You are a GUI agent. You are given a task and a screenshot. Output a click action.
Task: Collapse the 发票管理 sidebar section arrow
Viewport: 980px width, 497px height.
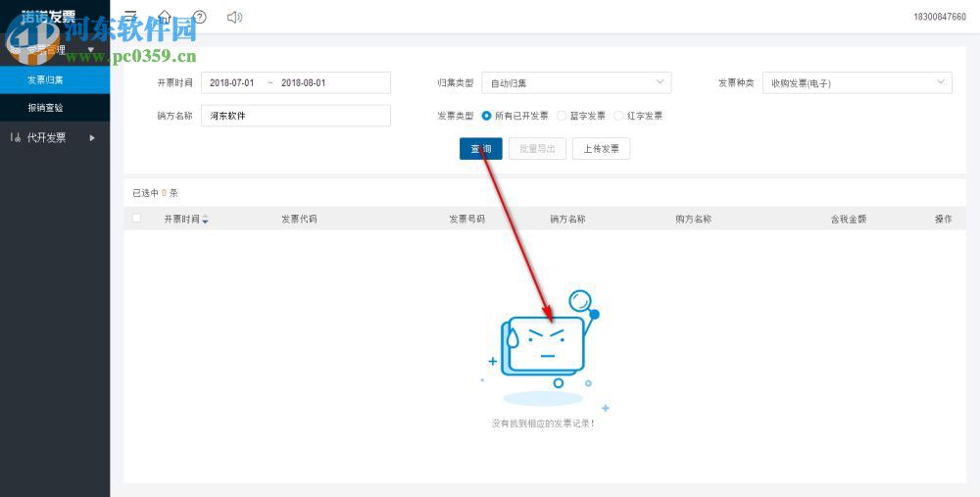point(90,49)
